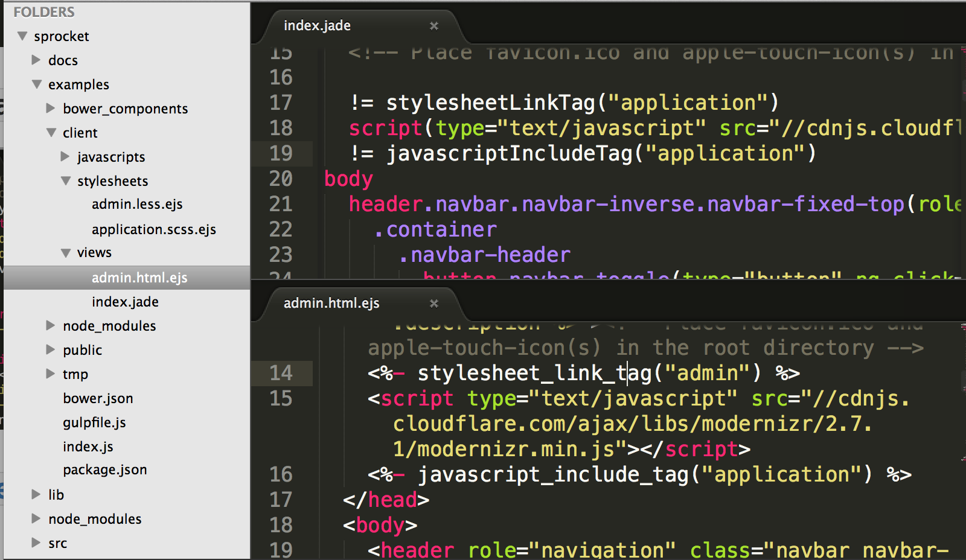This screenshot has width=966, height=560.
Task: Open admin.less.ejs in the sidebar
Action: pyautogui.click(x=137, y=205)
